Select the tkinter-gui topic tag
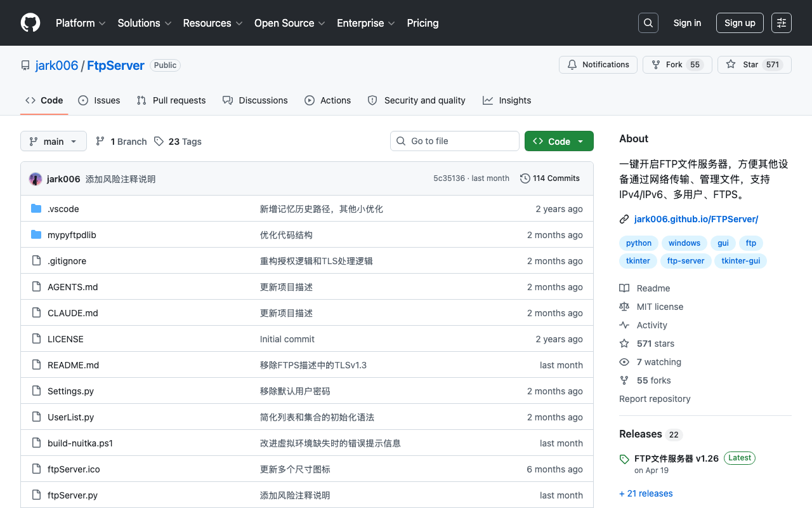The image size is (812, 508). pyautogui.click(x=741, y=261)
